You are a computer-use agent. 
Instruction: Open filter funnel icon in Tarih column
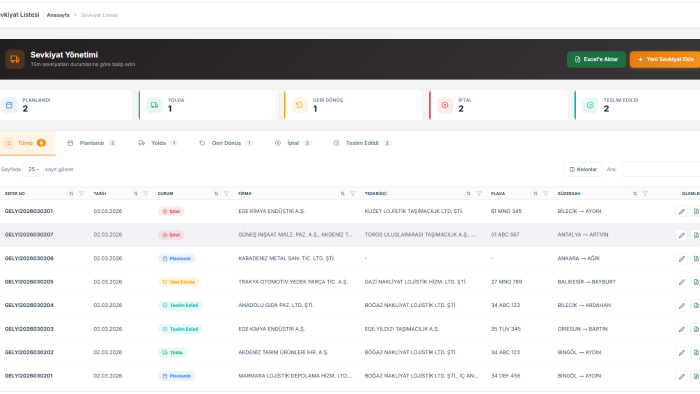pos(146,194)
